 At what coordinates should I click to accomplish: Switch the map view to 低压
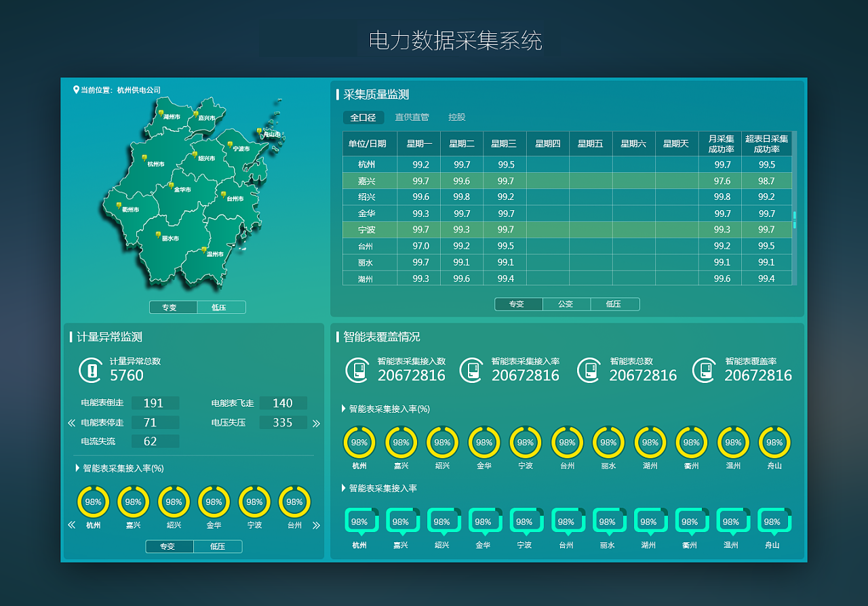(220, 307)
